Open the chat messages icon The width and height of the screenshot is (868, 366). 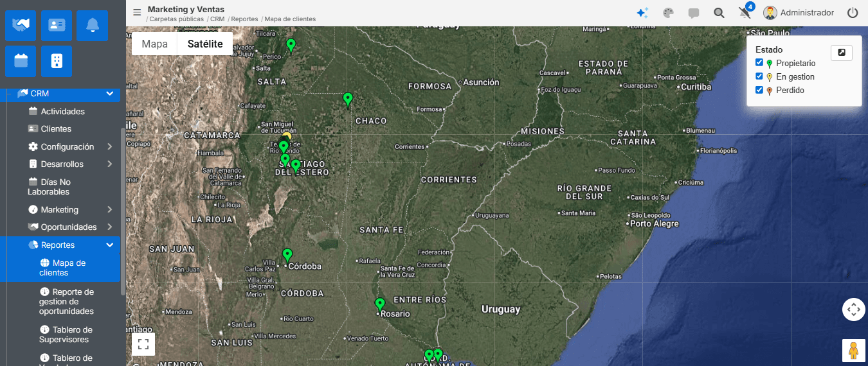coord(694,13)
